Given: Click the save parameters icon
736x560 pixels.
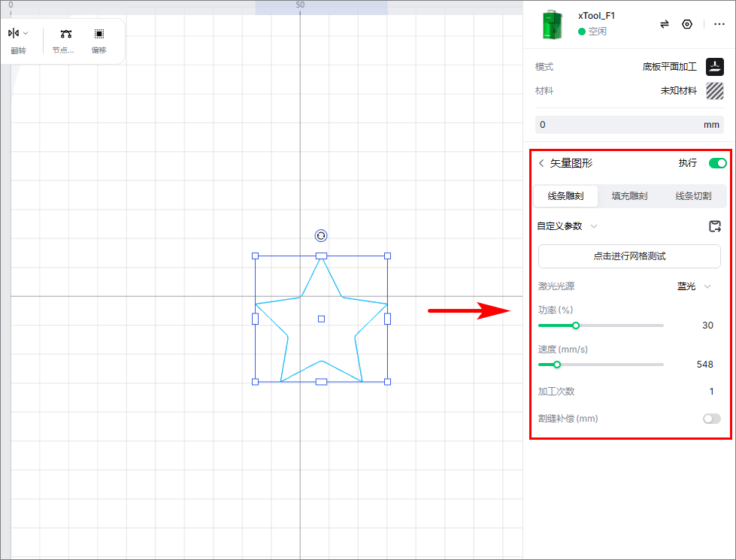Looking at the screenshot, I should coord(714,226).
